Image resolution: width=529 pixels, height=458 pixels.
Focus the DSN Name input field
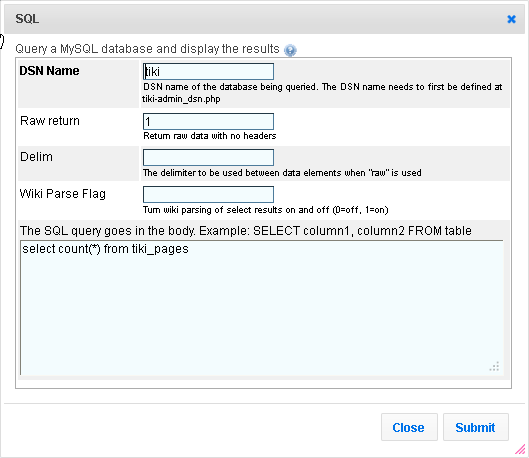tap(208, 71)
